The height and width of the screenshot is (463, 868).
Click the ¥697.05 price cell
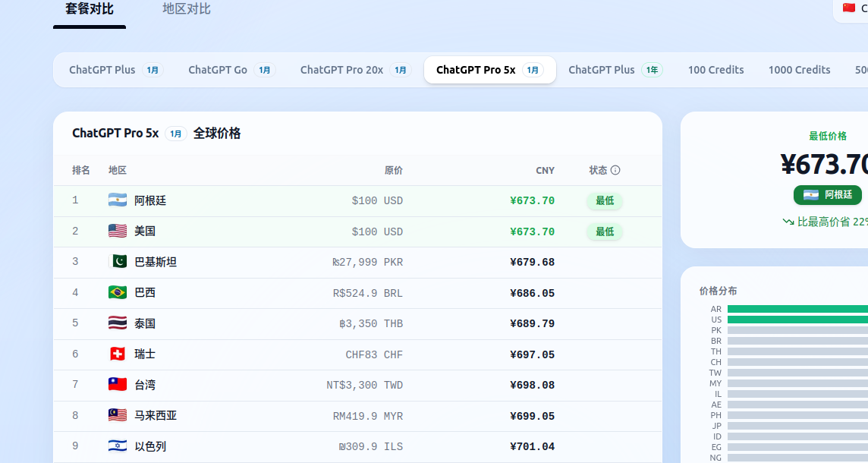532,354
